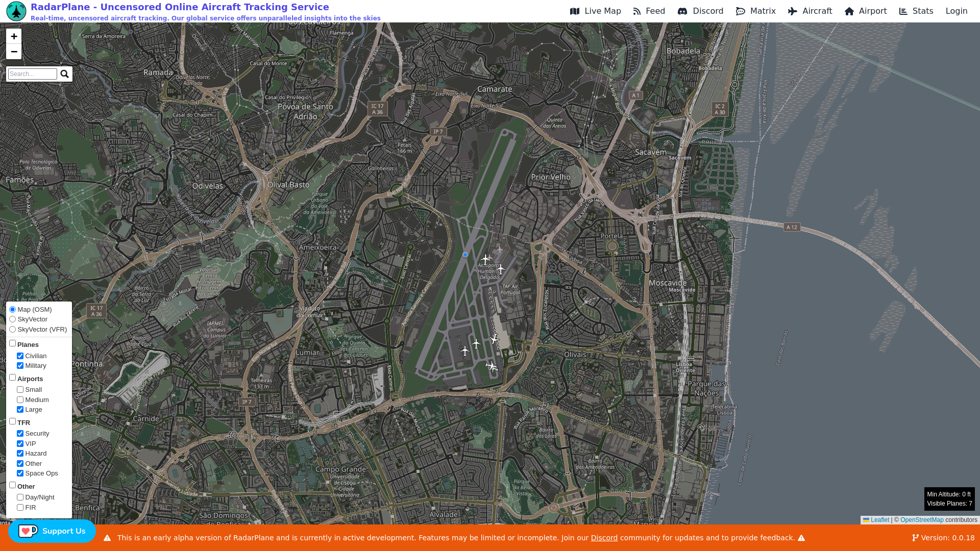This screenshot has height=551, width=980.
Task: Enable the Small airports checkbox
Action: (20, 390)
